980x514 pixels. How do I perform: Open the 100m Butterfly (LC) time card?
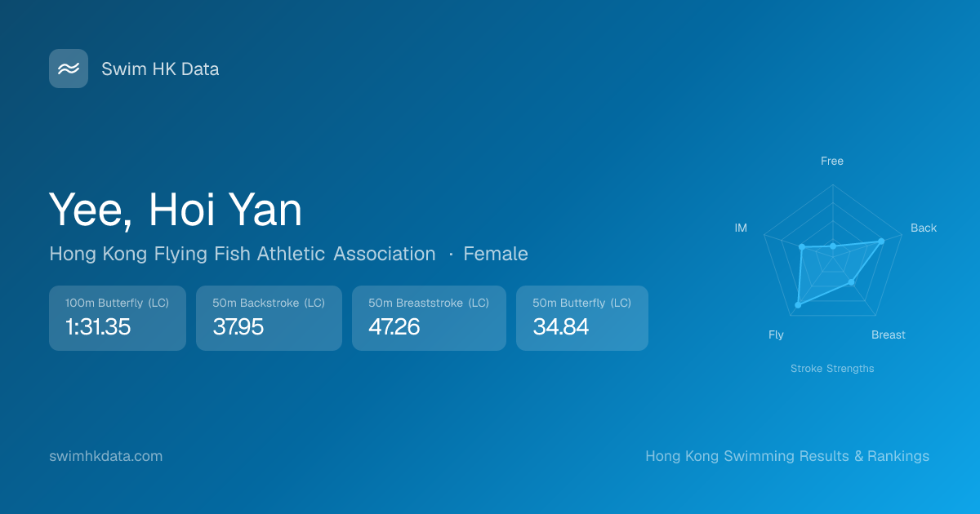(118, 318)
